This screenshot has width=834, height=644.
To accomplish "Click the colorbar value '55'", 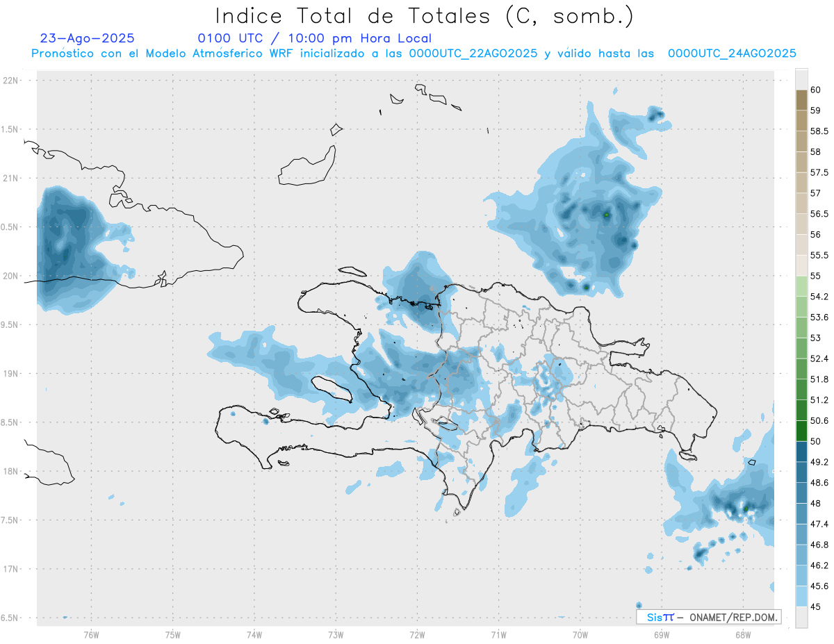I will pyautogui.click(x=816, y=276).
